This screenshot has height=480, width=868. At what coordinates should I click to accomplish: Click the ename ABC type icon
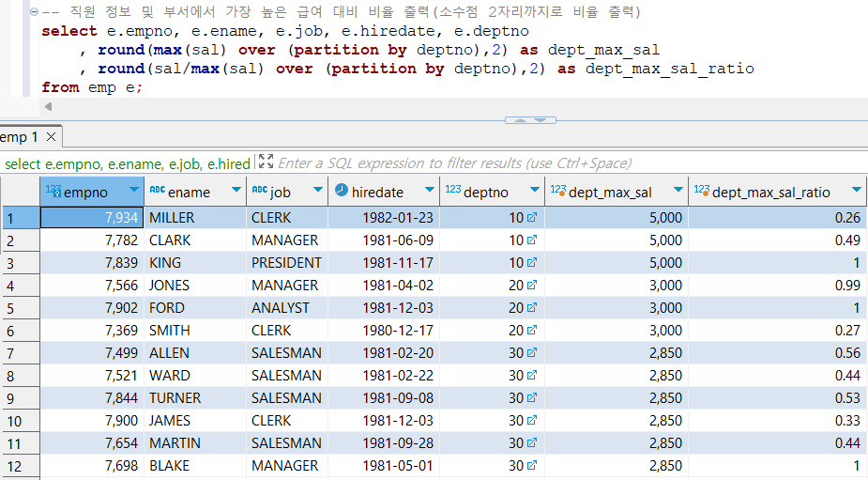(x=158, y=190)
